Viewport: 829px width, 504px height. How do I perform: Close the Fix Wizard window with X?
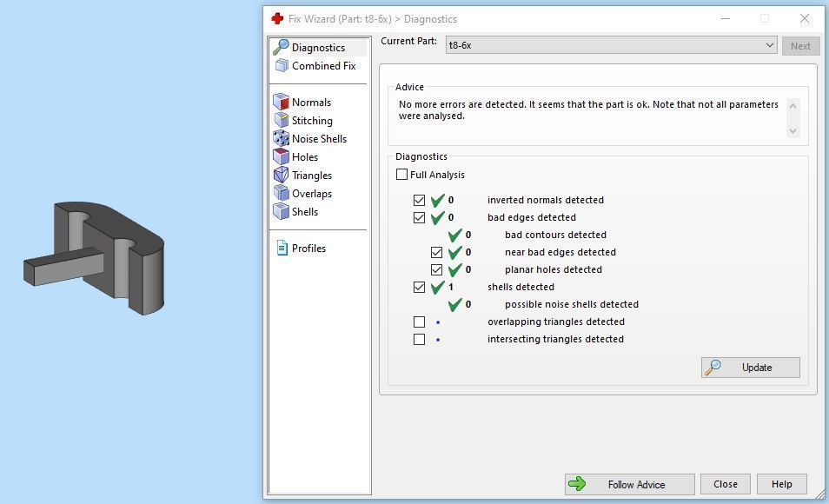click(x=804, y=18)
